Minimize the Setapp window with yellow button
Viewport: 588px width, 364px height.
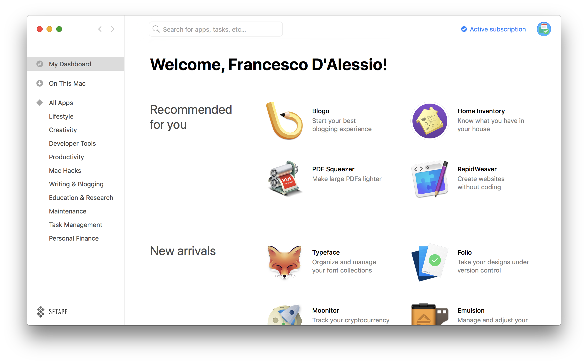coord(49,29)
